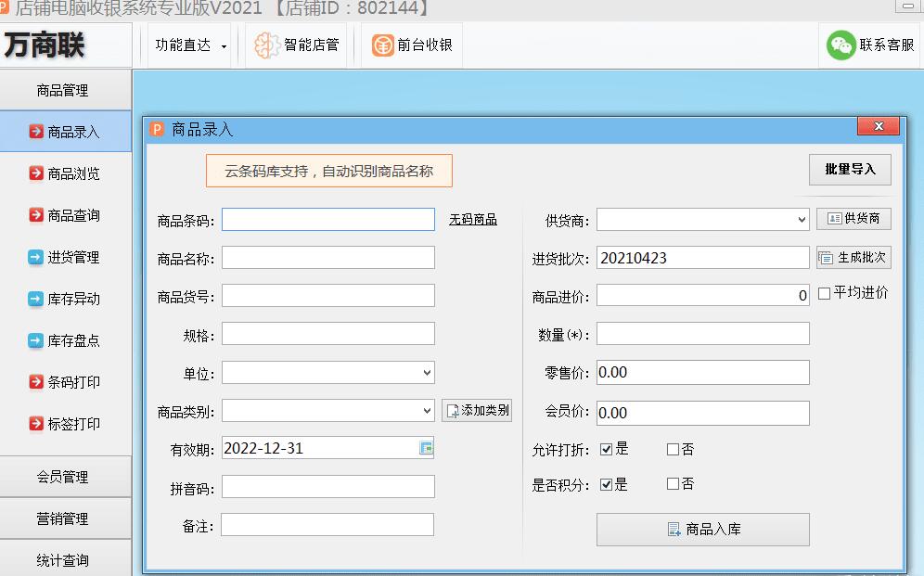The height and width of the screenshot is (576, 924).
Task: Select 商品浏览 product browsing
Action: point(65,173)
